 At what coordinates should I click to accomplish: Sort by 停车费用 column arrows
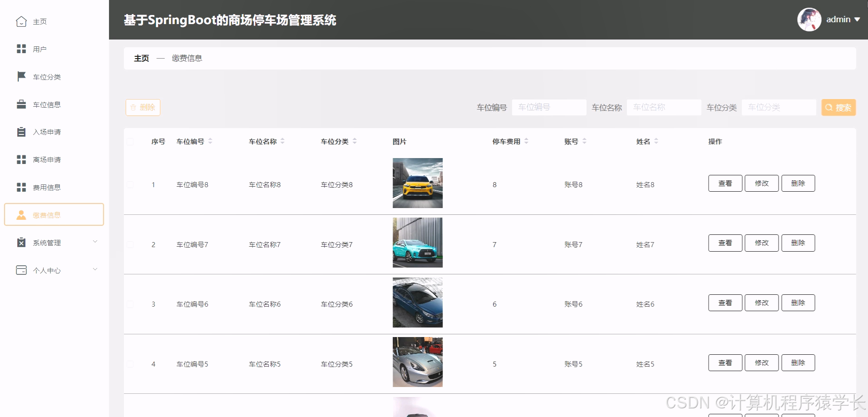pyautogui.click(x=526, y=141)
